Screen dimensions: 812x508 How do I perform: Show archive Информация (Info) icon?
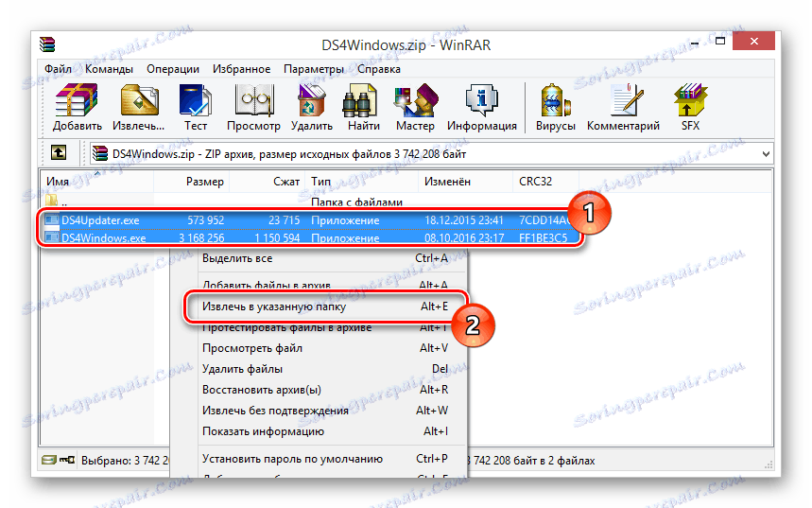click(481, 107)
